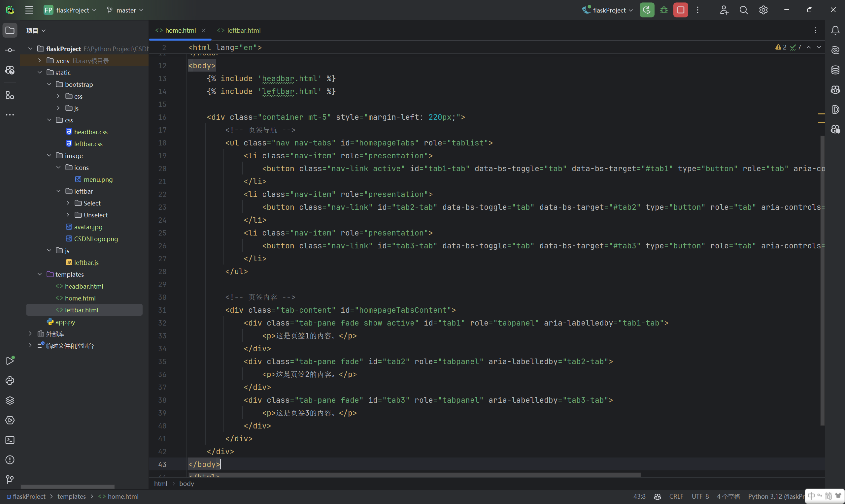845x504 pixels.
Task: Jump to previous highlighted problem arrow
Action: coord(809,47)
